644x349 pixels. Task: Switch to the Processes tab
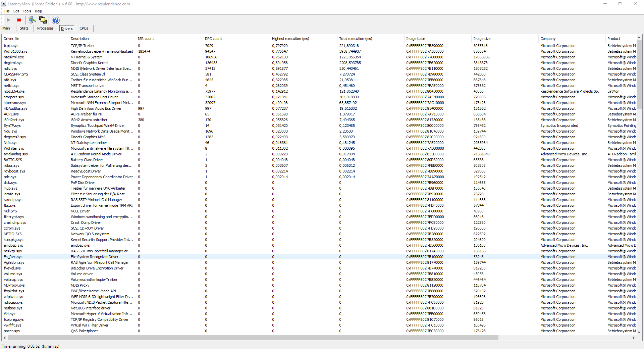45,29
